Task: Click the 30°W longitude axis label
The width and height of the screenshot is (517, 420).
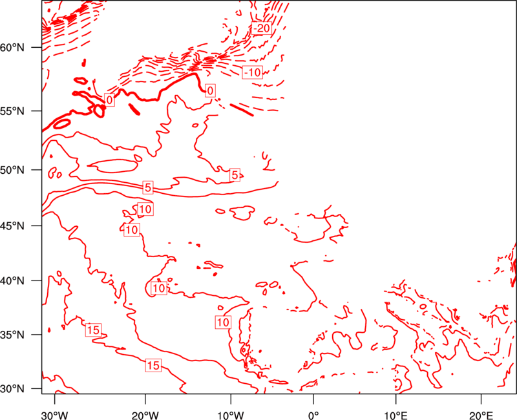Action: coord(55,415)
